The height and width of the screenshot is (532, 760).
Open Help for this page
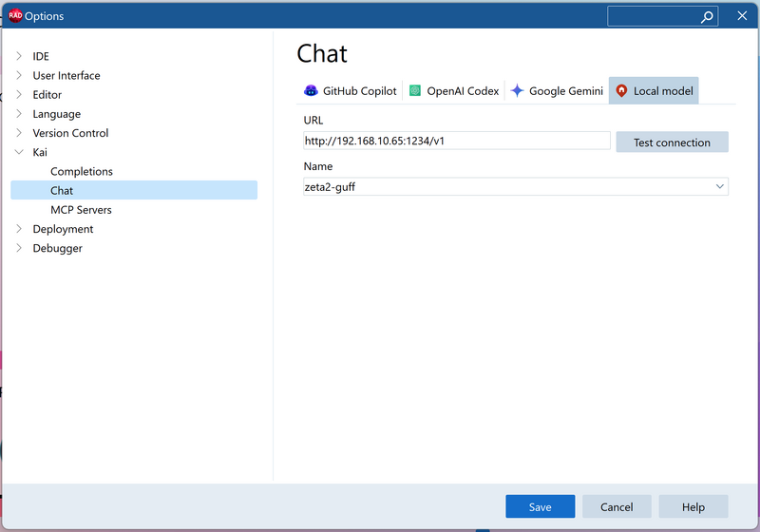click(693, 506)
